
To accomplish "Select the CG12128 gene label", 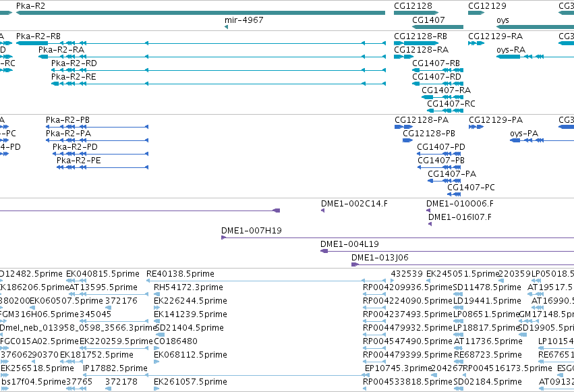I will coord(413,6).
